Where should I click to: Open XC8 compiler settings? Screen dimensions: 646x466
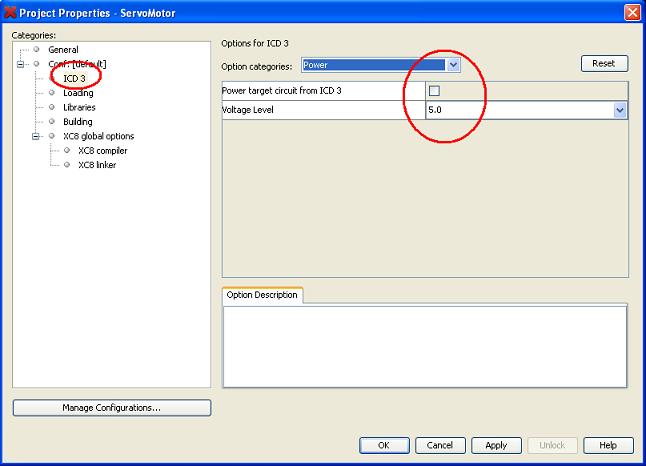click(x=102, y=151)
